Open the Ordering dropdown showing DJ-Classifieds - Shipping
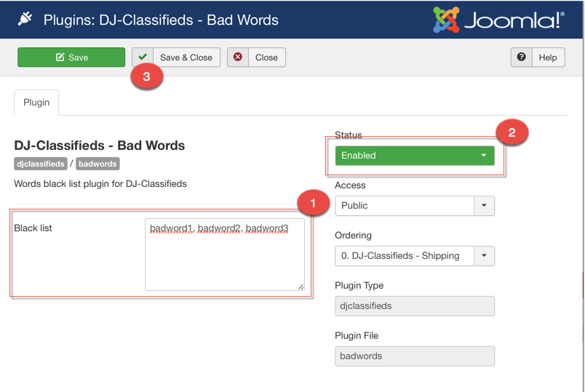Screen dimensions: 585x392 point(415,256)
